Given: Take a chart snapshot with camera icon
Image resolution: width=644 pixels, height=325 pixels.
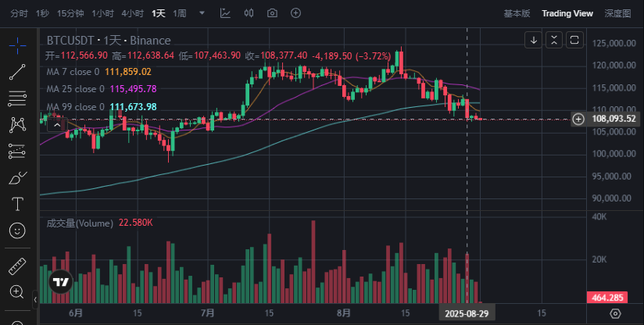Looking at the screenshot, I should click(272, 13).
